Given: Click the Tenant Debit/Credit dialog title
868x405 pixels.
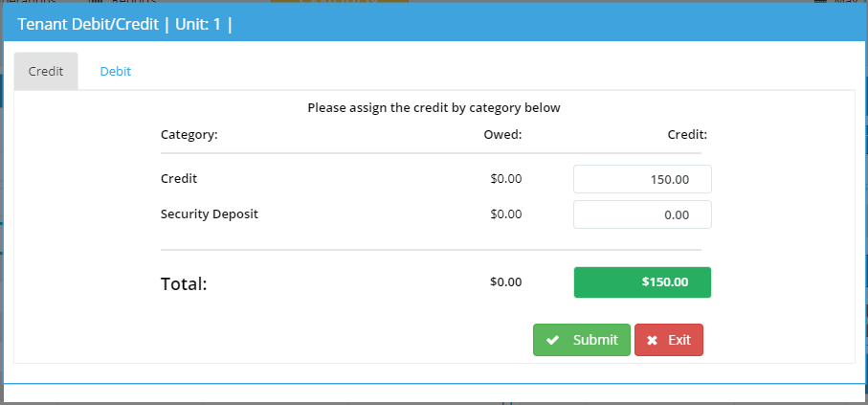Looking at the screenshot, I should [124, 24].
